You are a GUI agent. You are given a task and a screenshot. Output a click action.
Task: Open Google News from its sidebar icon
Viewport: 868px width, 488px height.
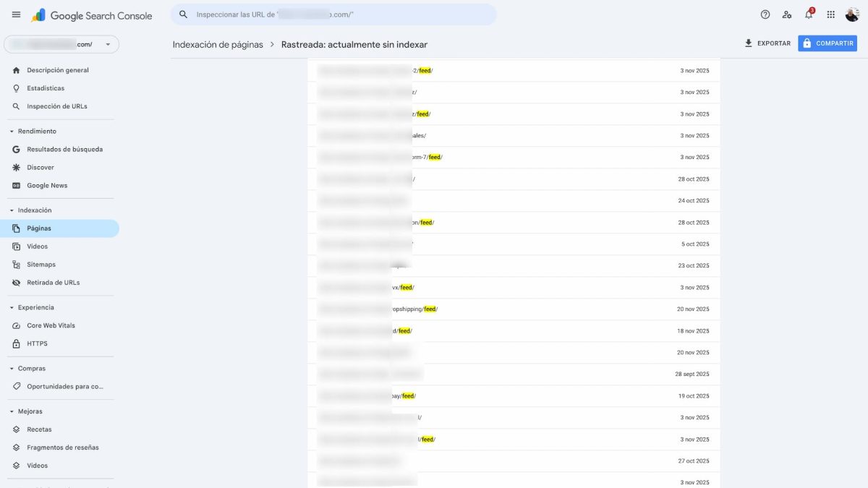pyautogui.click(x=16, y=185)
